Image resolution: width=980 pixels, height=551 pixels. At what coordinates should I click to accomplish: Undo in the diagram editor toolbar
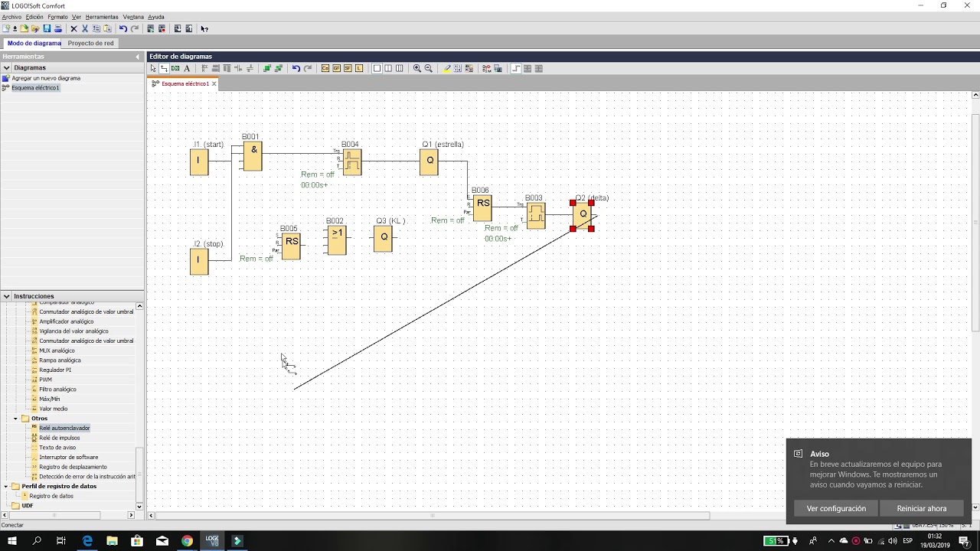[x=296, y=68]
